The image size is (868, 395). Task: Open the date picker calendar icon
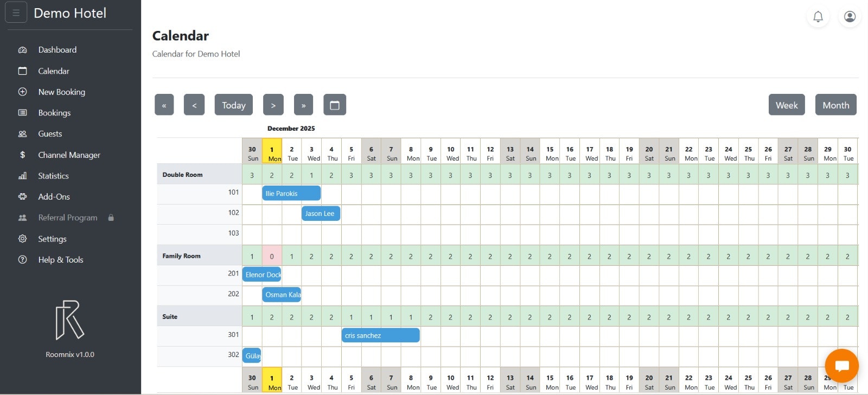pos(335,105)
